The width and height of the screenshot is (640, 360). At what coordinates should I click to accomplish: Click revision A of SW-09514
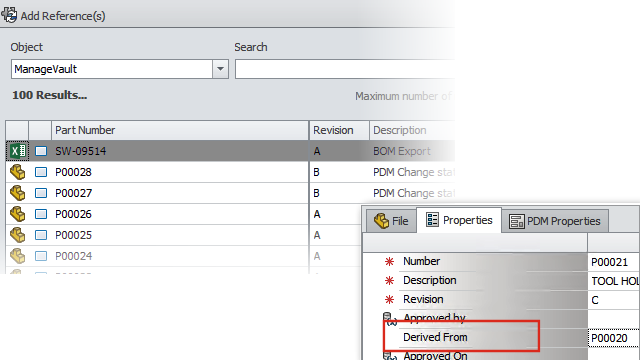[317, 151]
